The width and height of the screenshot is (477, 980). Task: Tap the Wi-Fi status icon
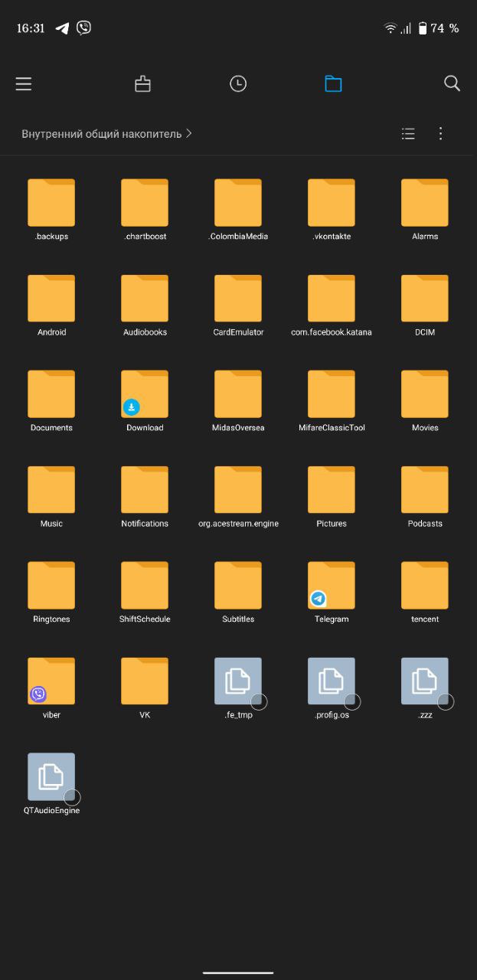(x=390, y=28)
